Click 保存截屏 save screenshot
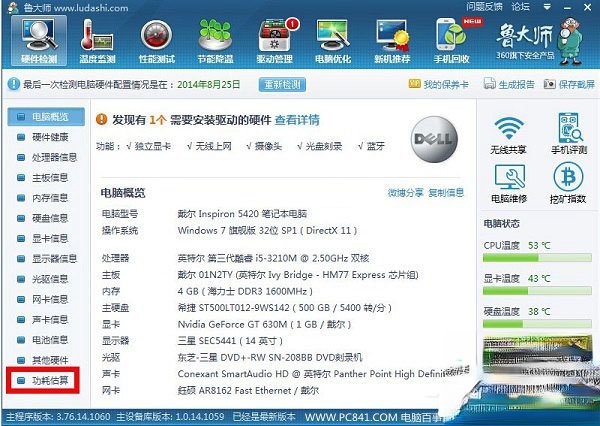The image size is (600, 426). pos(569,84)
